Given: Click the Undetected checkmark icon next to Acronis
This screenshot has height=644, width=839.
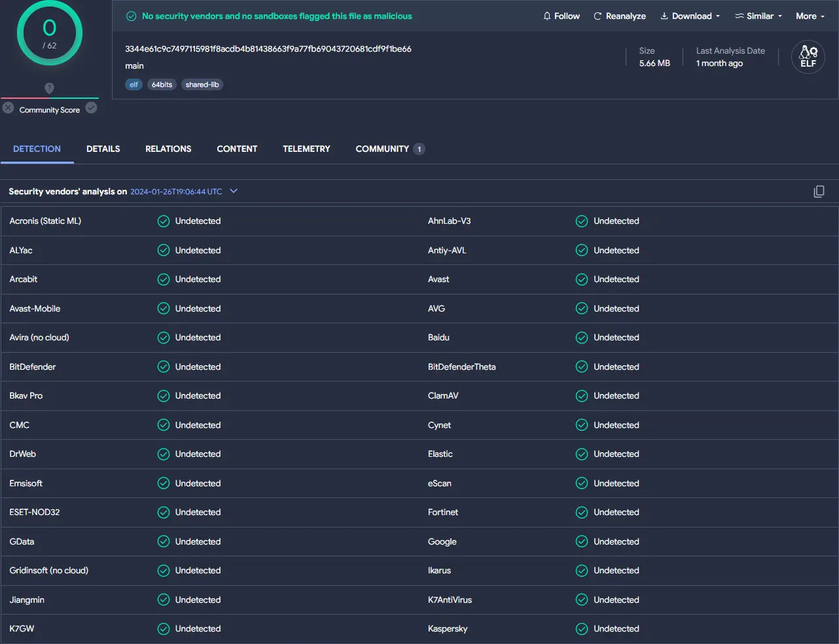Looking at the screenshot, I should click(x=163, y=221).
